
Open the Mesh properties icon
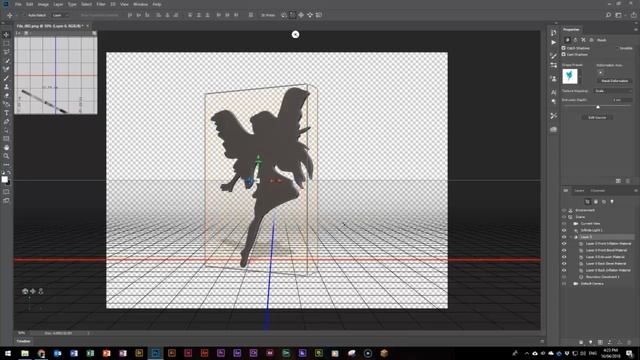coord(567,40)
